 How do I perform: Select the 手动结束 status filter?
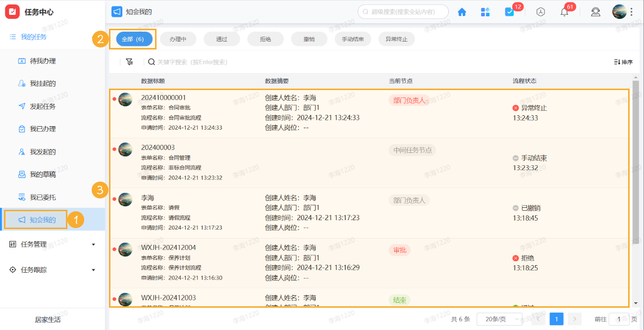click(x=353, y=39)
